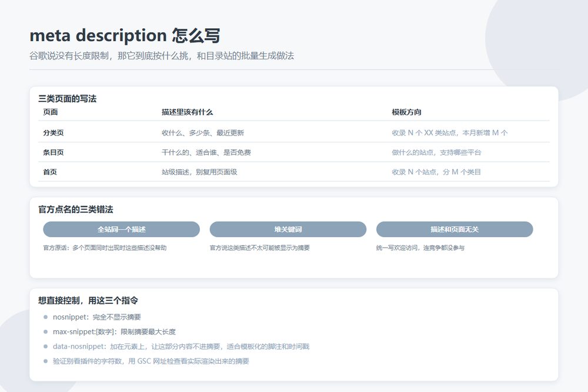
Task: Click the 描述和页面无关 pill button
Action: click(455, 230)
